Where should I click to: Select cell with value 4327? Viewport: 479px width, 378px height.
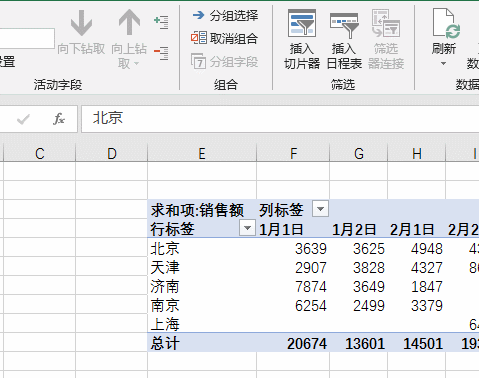[x=417, y=267]
